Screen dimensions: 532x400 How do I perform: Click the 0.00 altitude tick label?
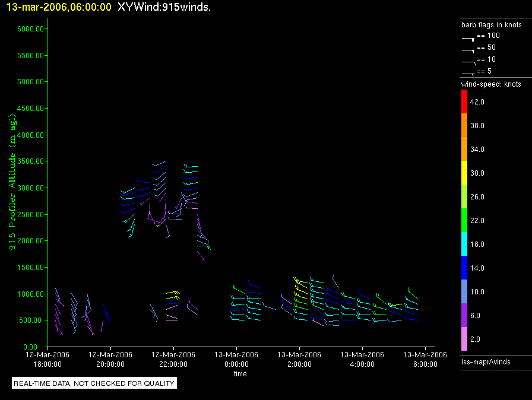tap(30, 347)
